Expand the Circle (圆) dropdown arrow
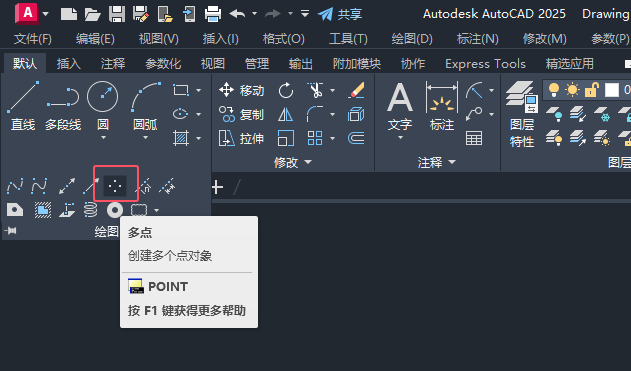Viewport: 631px width, 371px height. tap(103, 138)
